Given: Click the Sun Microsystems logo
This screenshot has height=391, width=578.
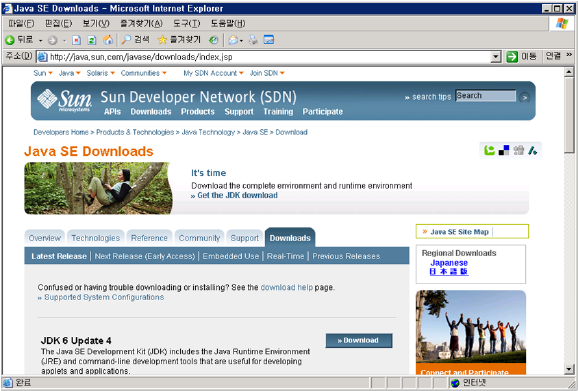Looking at the screenshot, I should [x=65, y=100].
